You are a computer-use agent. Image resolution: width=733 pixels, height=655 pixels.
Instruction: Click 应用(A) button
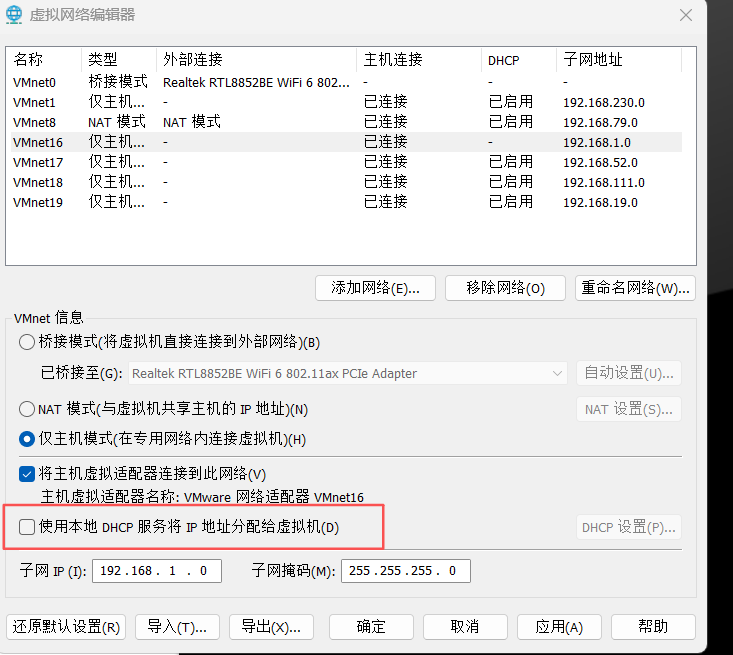(559, 627)
